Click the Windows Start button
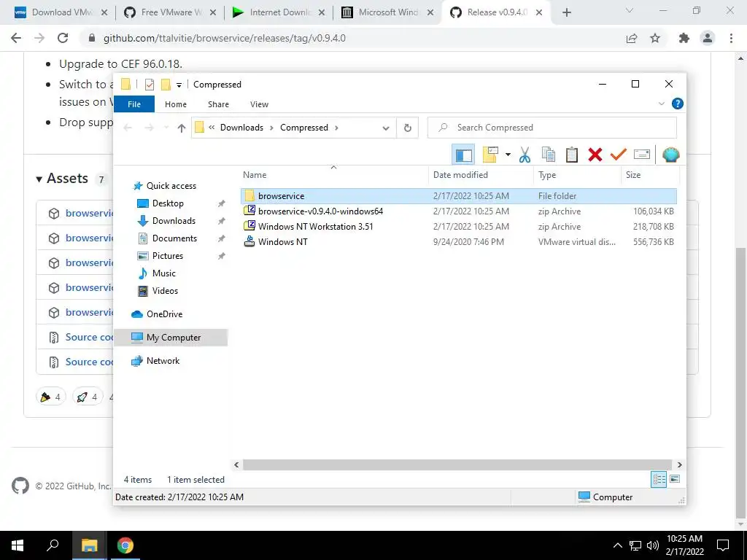The image size is (747, 560). coord(18,545)
